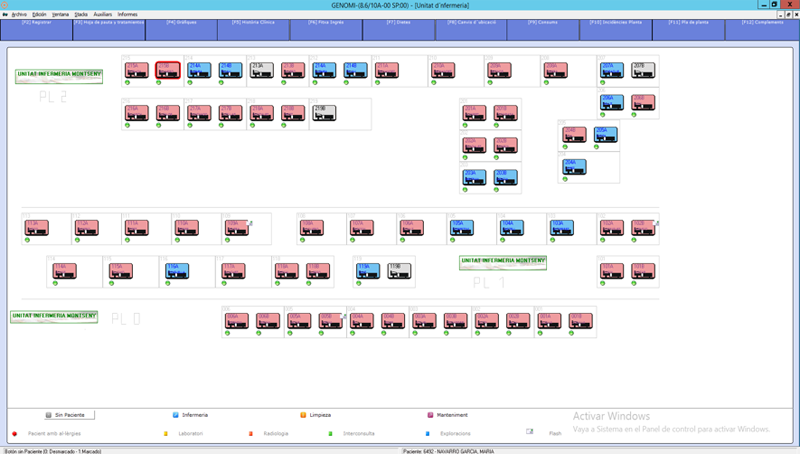Click the red-outlined highlighted bed icon
The image size is (800, 454).
point(168,70)
